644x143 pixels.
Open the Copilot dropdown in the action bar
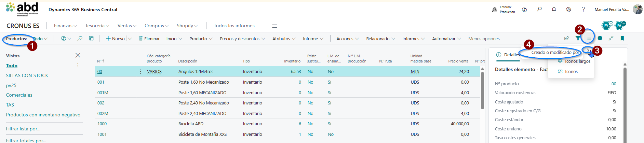(x=66, y=39)
